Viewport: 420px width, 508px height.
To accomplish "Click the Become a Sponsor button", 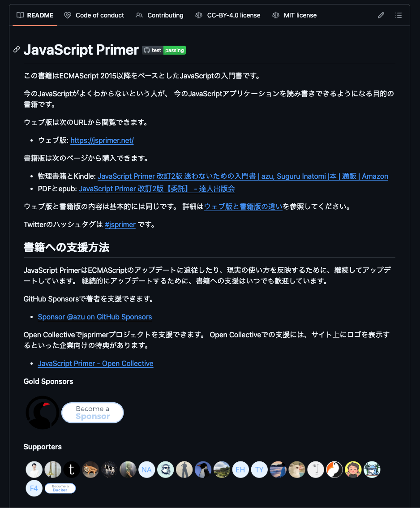I will point(93,413).
